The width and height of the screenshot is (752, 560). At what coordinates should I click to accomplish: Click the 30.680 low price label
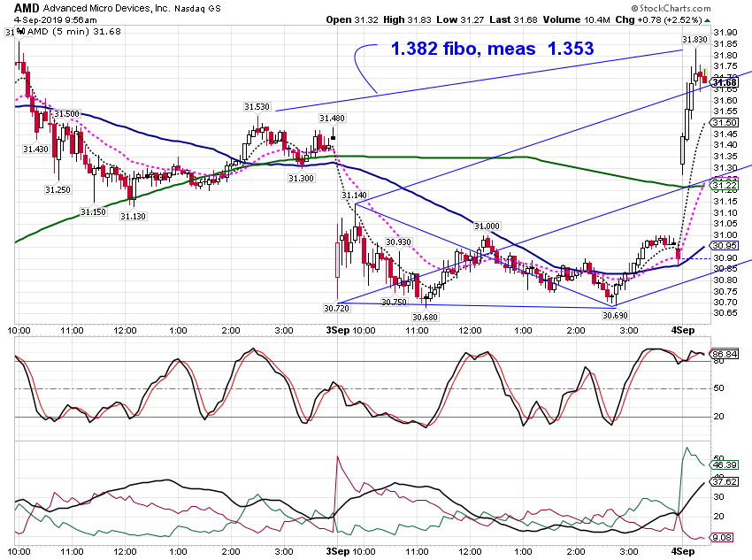[425, 317]
